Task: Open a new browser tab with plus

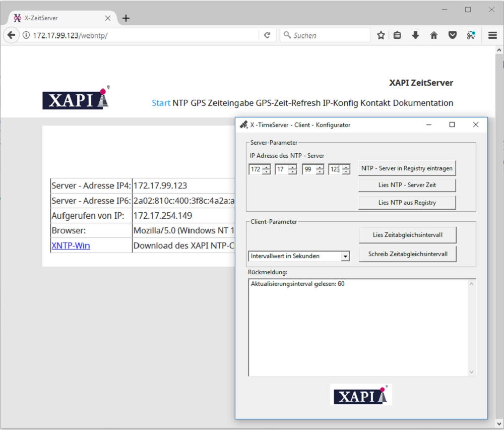Action: (x=126, y=18)
